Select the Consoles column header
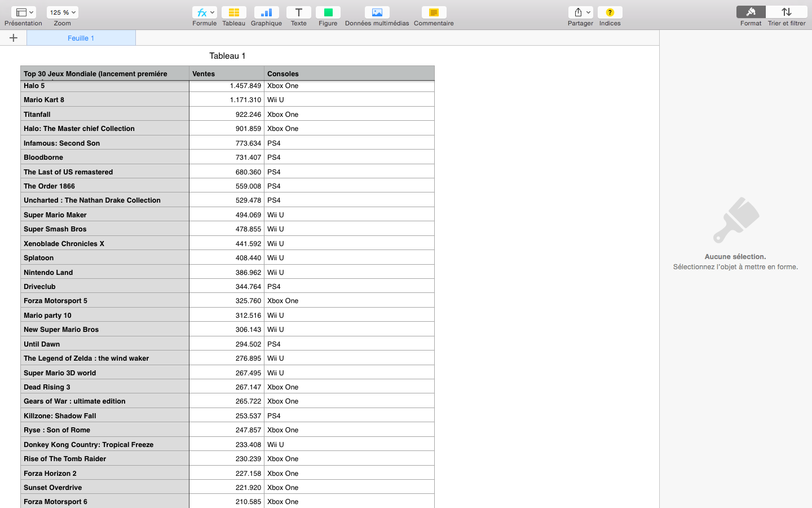The height and width of the screenshot is (508, 812). click(x=349, y=73)
